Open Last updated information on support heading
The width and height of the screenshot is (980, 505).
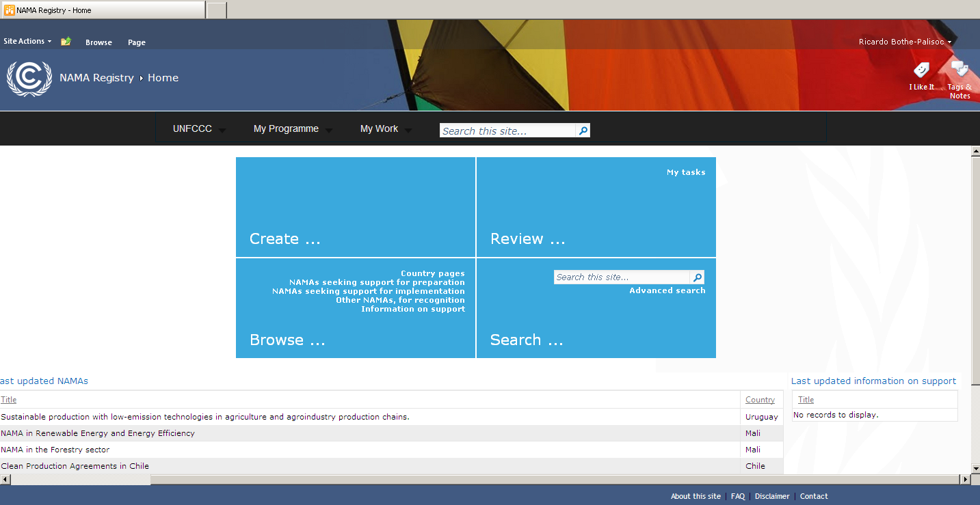pyautogui.click(x=873, y=381)
